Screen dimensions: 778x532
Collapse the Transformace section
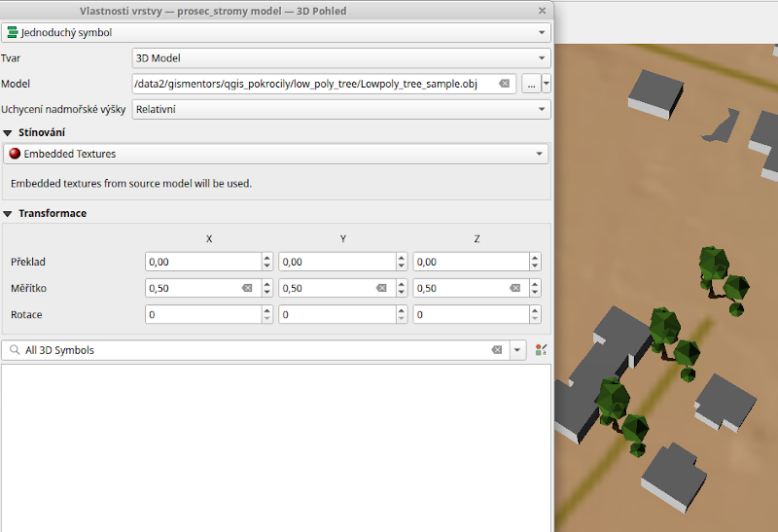(8, 214)
